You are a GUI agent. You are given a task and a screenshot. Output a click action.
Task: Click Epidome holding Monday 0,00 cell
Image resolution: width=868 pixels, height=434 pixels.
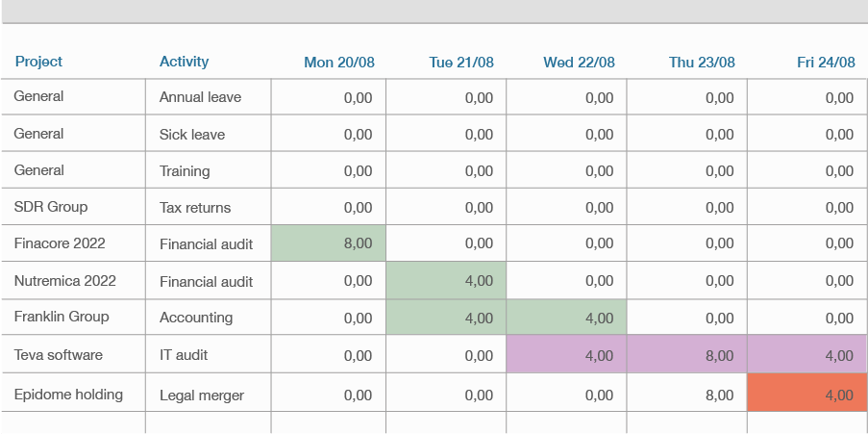click(x=329, y=393)
